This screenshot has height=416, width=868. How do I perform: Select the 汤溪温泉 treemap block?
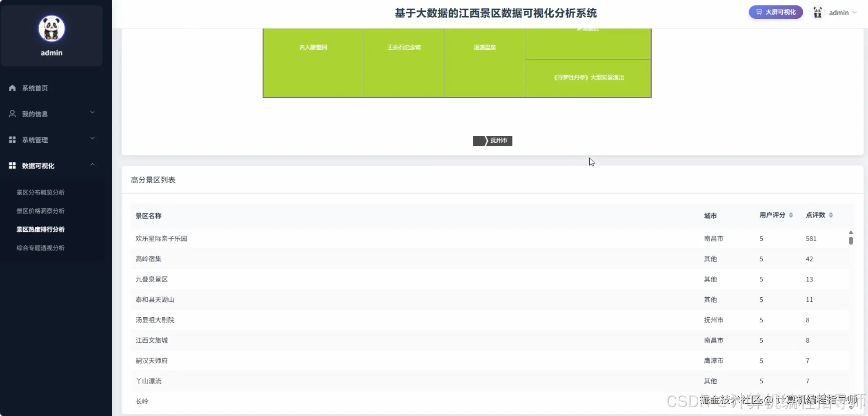(x=484, y=62)
